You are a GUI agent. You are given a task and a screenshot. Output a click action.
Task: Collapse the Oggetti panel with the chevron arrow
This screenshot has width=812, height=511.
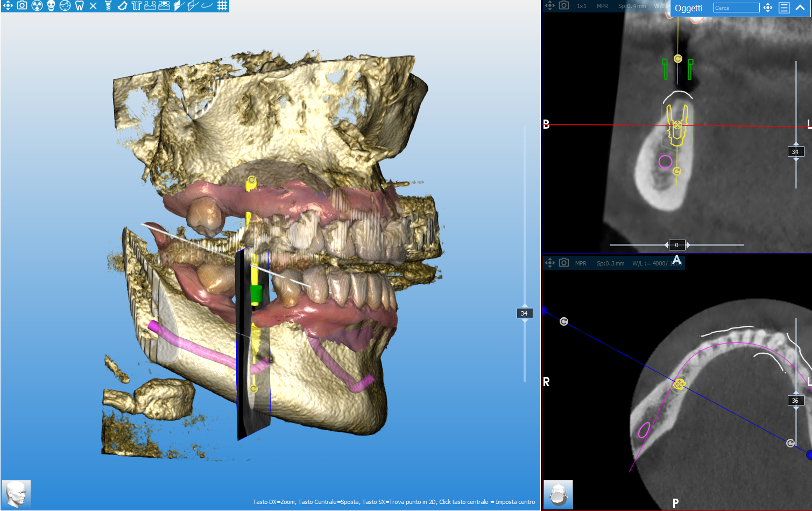800,8
